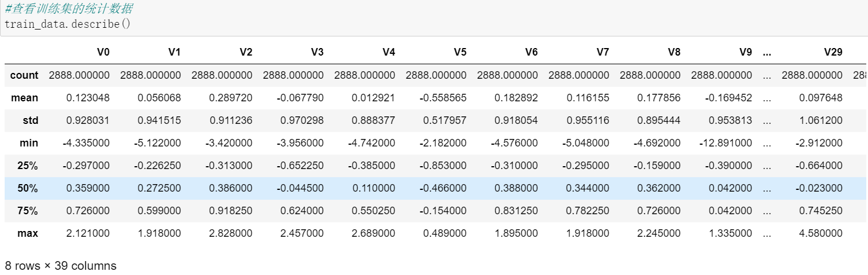This screenshot has width=868, height=275.
Task: Click min value -4.335000 in V0
Action: [86, 143]
